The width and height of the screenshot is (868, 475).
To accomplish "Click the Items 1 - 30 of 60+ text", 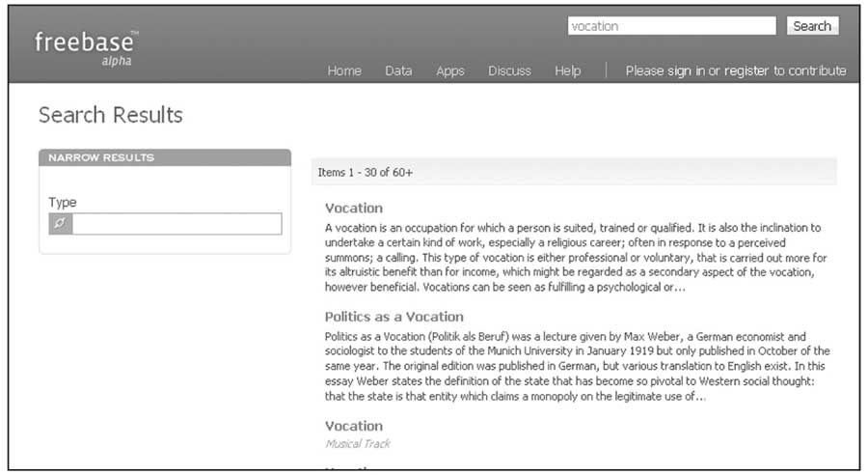I will [366, 173].
